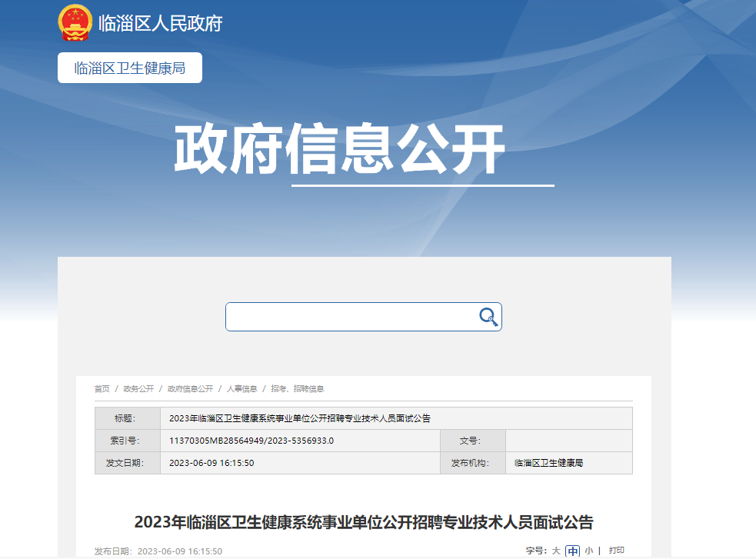Set font size to medium (中)

click(572, 551)
